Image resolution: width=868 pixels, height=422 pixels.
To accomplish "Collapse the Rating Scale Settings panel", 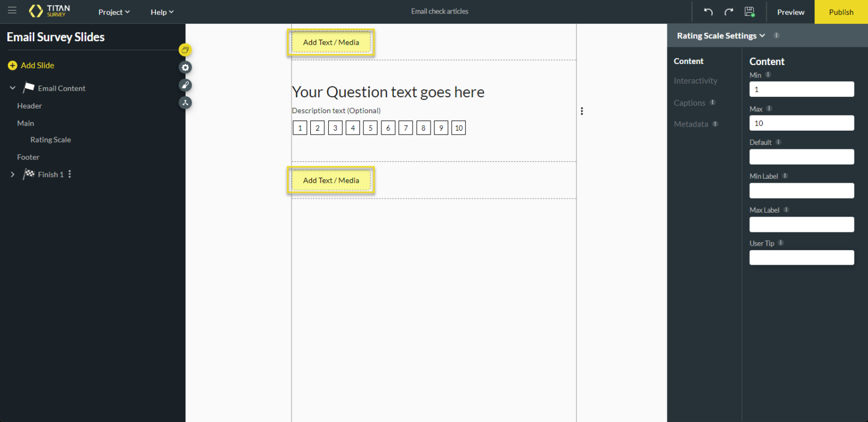I will tap(762, 35).
